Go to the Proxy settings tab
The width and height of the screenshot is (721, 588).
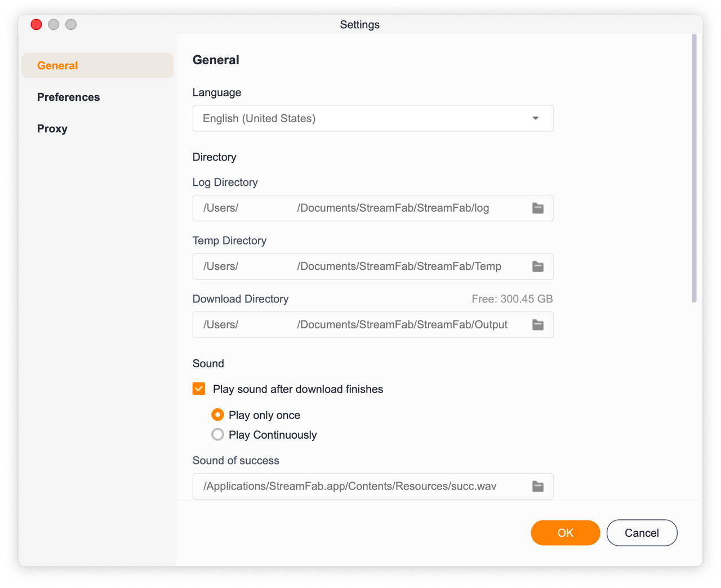tap(52, 129)
